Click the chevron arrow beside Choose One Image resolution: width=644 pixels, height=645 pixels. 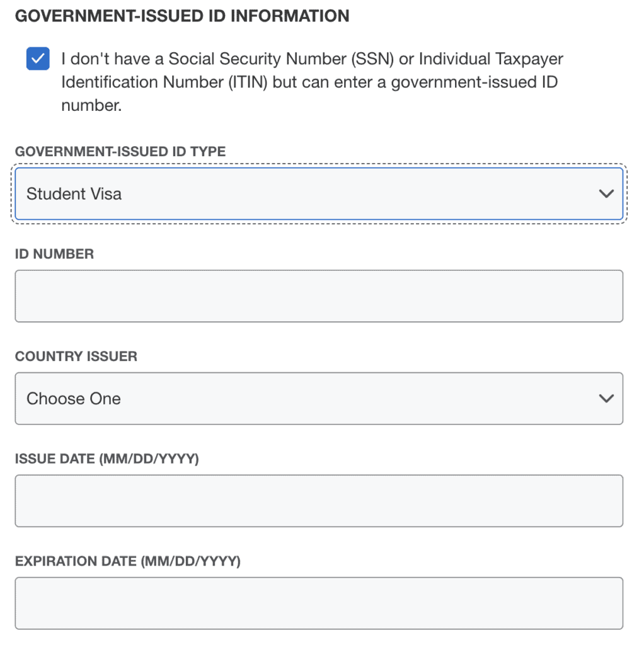(x=606, y=398)
